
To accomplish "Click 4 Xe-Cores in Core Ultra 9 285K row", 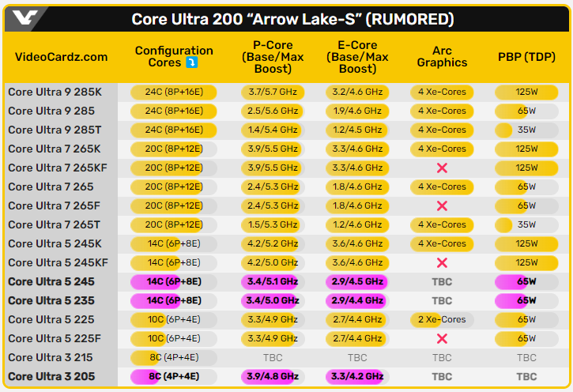I will (x=442, y=92).
